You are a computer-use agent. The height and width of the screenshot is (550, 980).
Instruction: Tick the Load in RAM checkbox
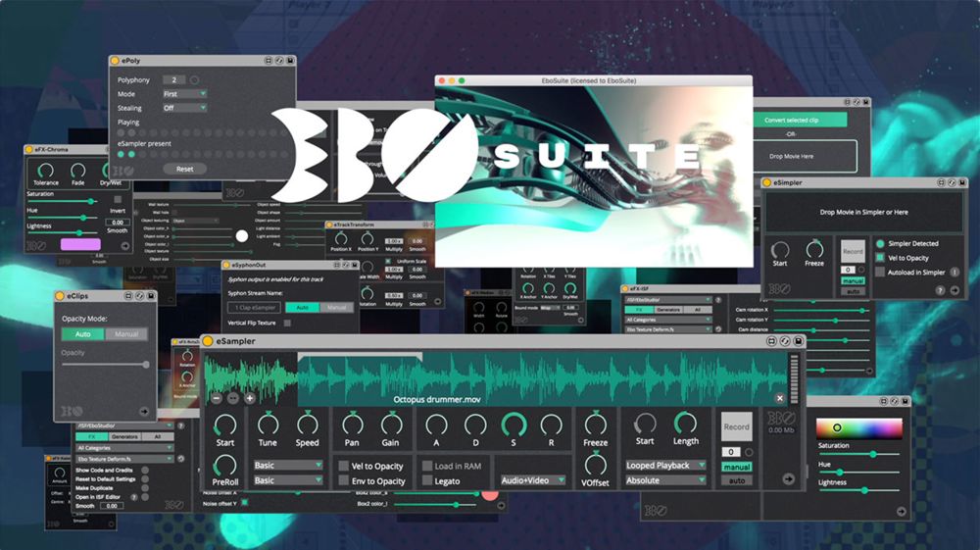[427, 466]
